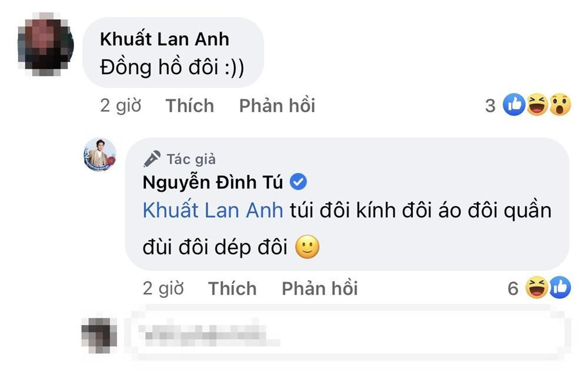Screen dimensions: 588x370
Task: Click Phản hồi under the first comment
Action: (276, 106)
